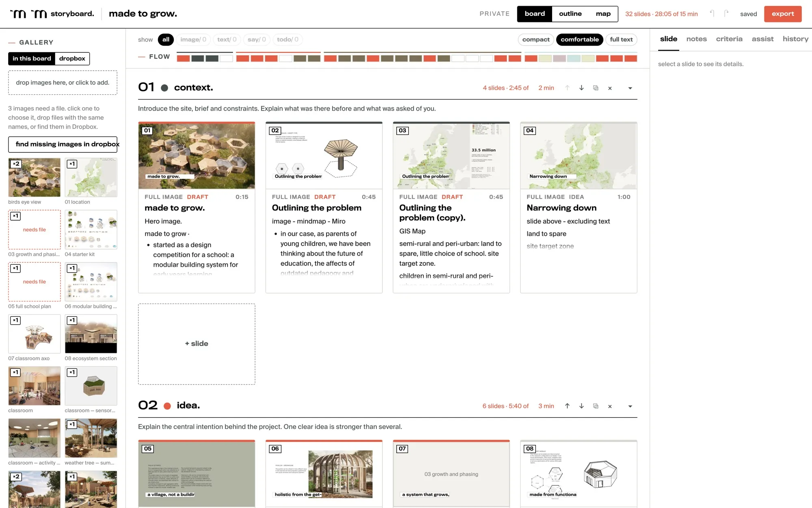Edit the idea target 3 min
This screenshot has height=508, width=812.
tap(546, 406)
